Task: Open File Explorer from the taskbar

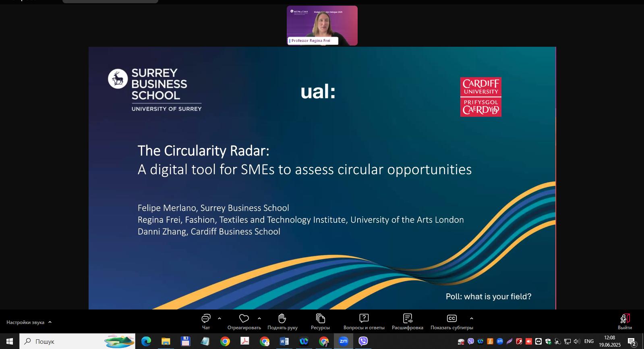Action: click(166, 341)
